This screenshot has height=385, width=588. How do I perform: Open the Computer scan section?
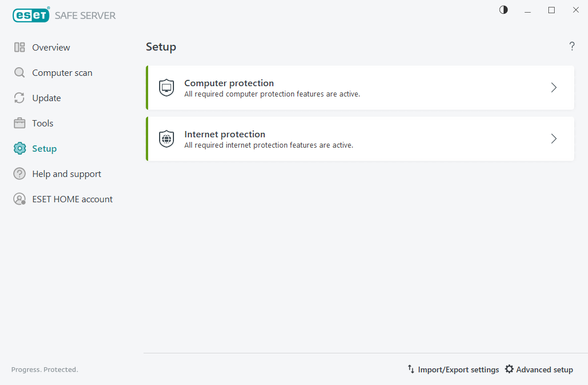point(62,73)
